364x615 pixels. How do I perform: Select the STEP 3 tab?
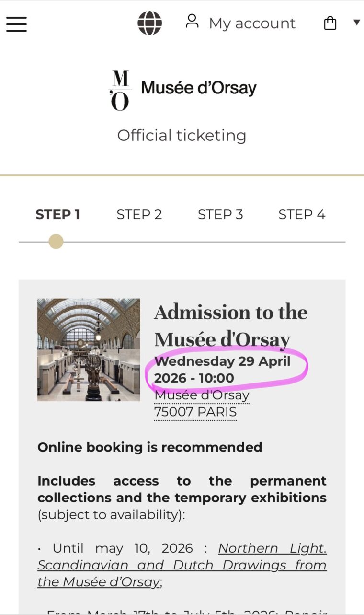220,214
